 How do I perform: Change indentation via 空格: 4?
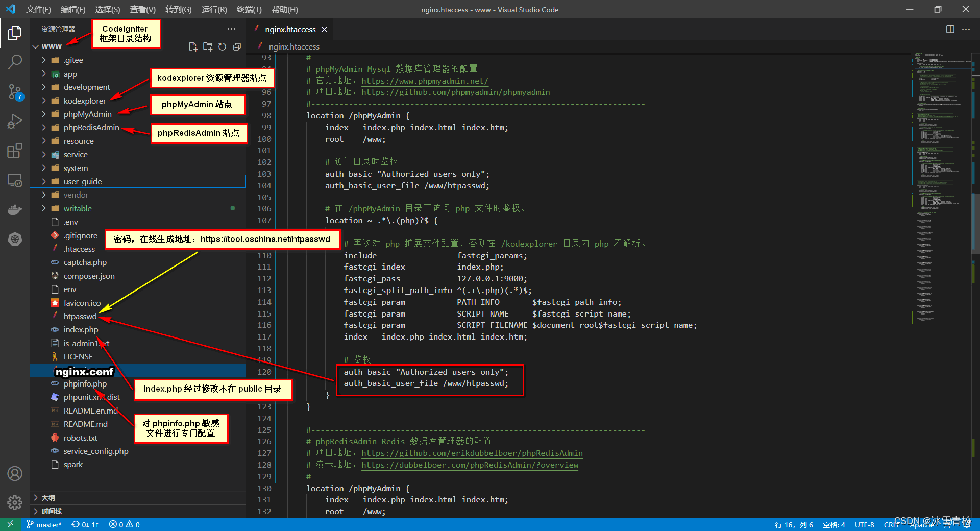click(834, 525)
